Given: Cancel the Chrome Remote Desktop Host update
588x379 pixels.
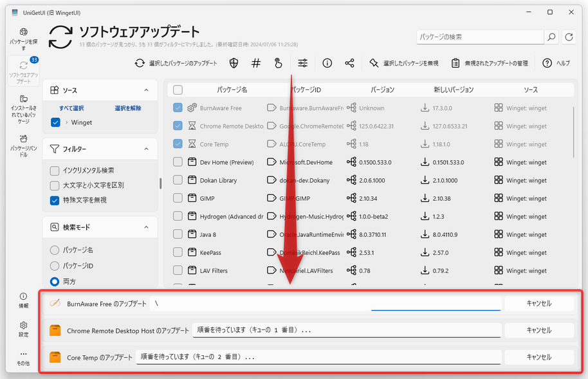Looking at the screenshot, I should (539, 330).
